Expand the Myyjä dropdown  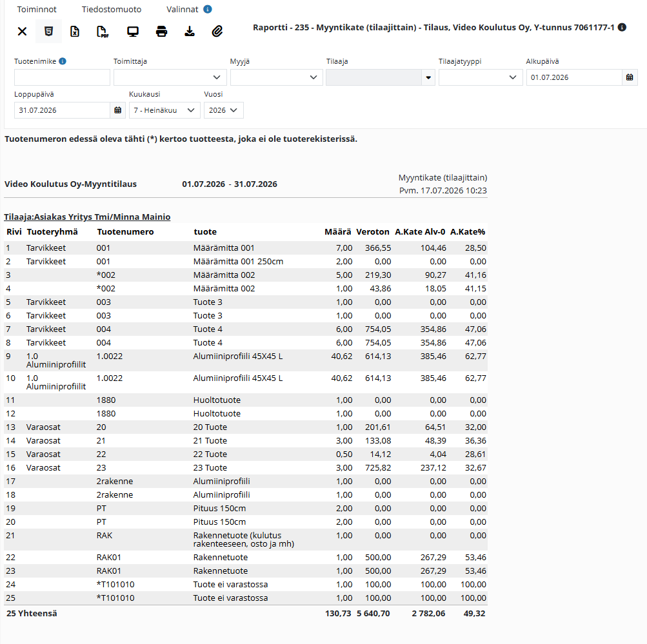[x=277, y=77]
